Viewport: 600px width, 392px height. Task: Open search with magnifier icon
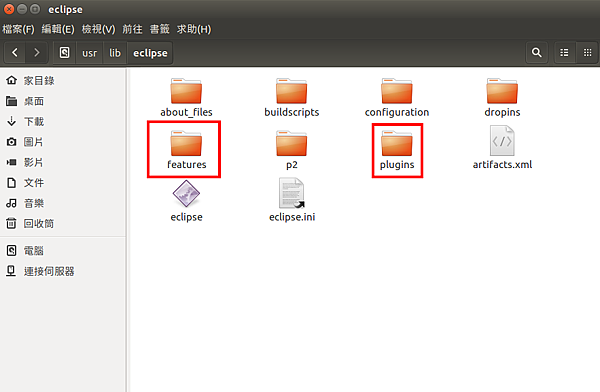[536, 52]
